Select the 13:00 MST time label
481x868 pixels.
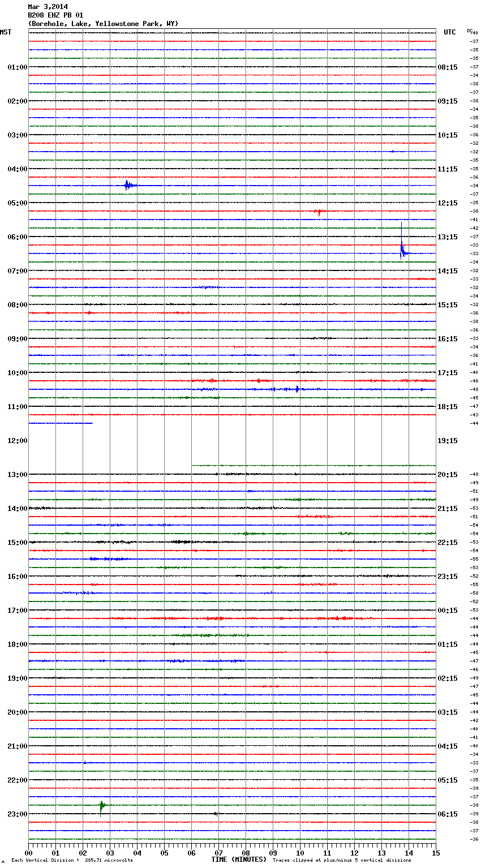(18, 475)
